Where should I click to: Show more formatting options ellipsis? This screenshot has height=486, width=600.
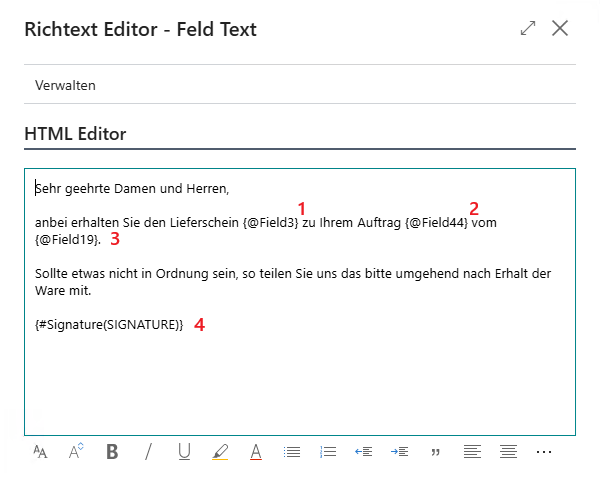(x=544, y=452)
